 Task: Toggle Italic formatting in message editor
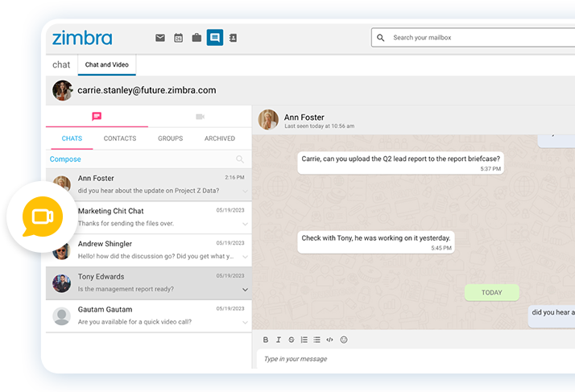[279, 340]
